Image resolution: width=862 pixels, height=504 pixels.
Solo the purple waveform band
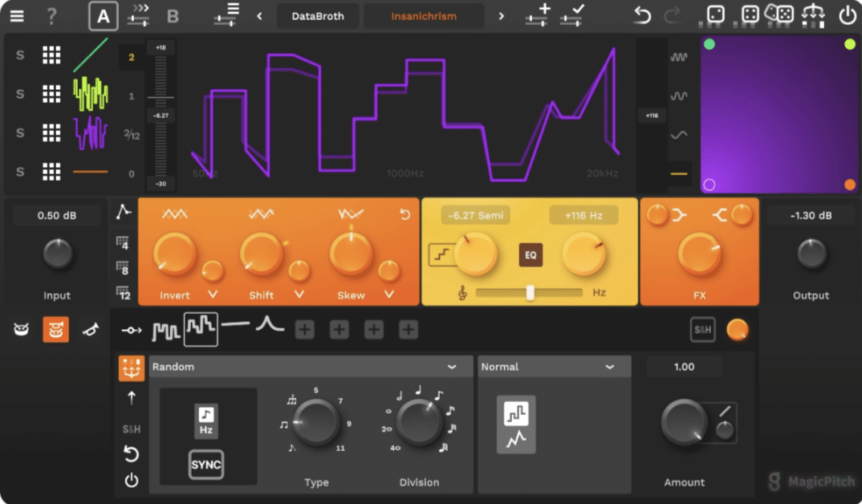tap(20, 133)
